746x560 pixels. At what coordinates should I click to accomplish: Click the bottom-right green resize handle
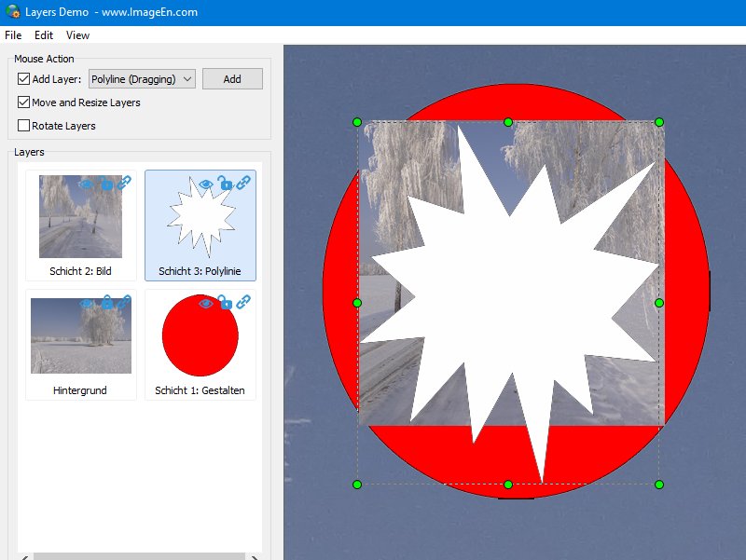(659, 485)
